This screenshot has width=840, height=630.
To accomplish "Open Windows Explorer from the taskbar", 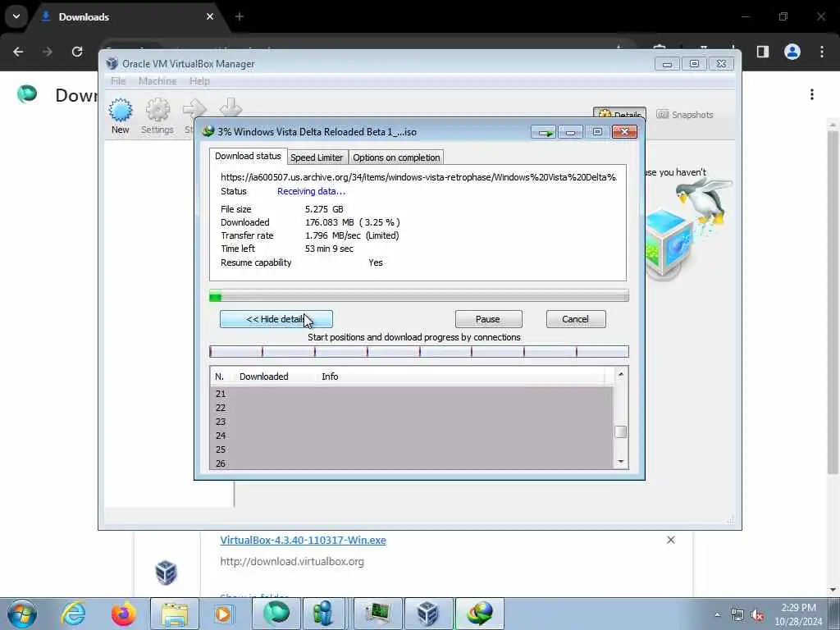I will [x=174, y=614].
